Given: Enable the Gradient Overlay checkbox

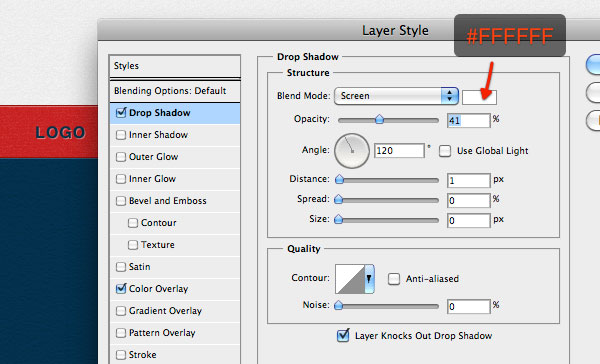Looking at the screenshot, I should [x=121, y=311].
